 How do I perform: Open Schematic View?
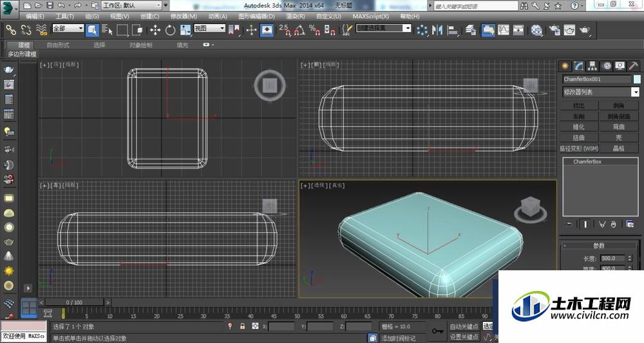518,30
